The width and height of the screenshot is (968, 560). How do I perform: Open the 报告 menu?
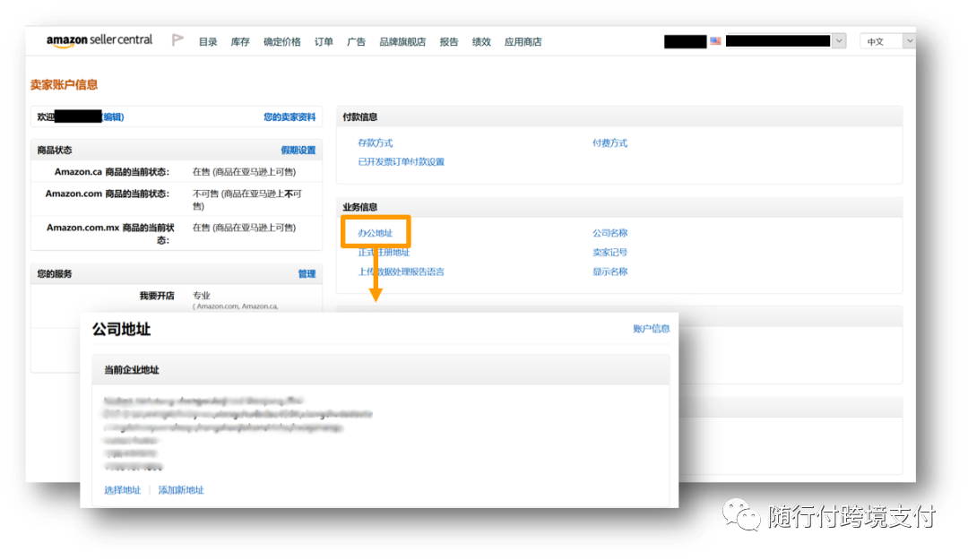coord(449,42)
